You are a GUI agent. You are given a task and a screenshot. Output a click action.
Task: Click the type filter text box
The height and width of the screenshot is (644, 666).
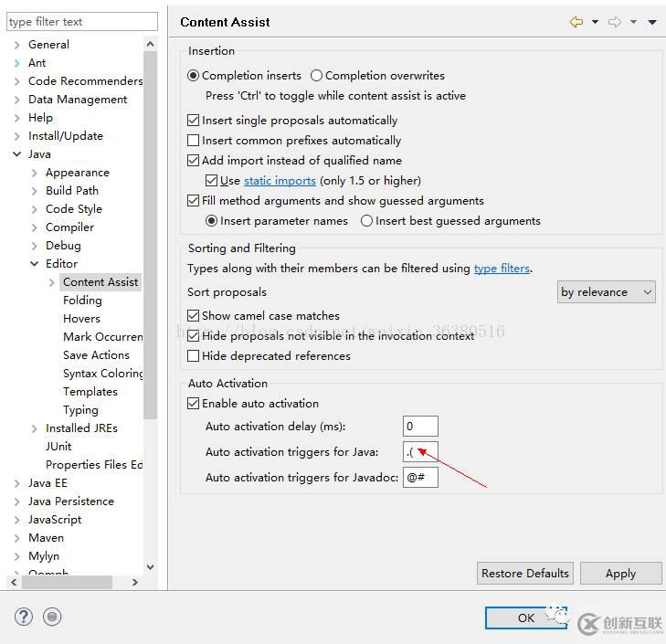coord(82,22)
